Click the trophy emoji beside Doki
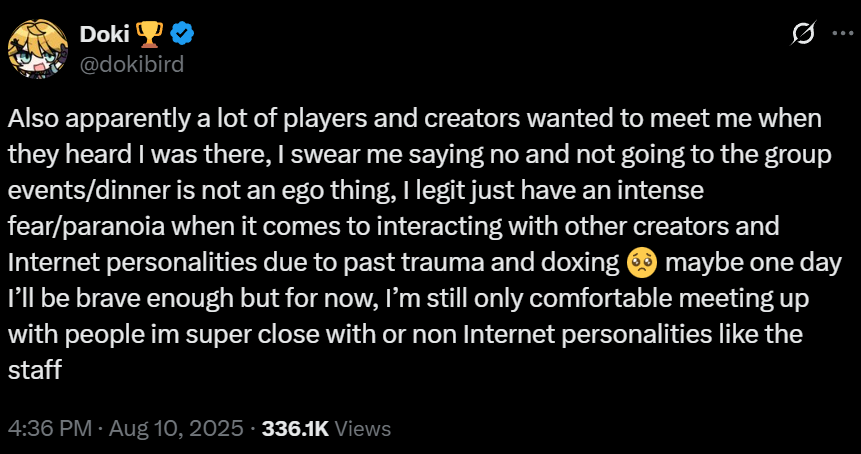 pyautogui.click(x=151, y=35)
